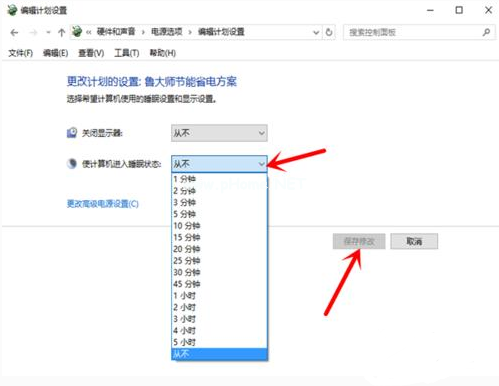499x386 pixels.
Task: Select 5 小时 option
Action: click(219, 342)
